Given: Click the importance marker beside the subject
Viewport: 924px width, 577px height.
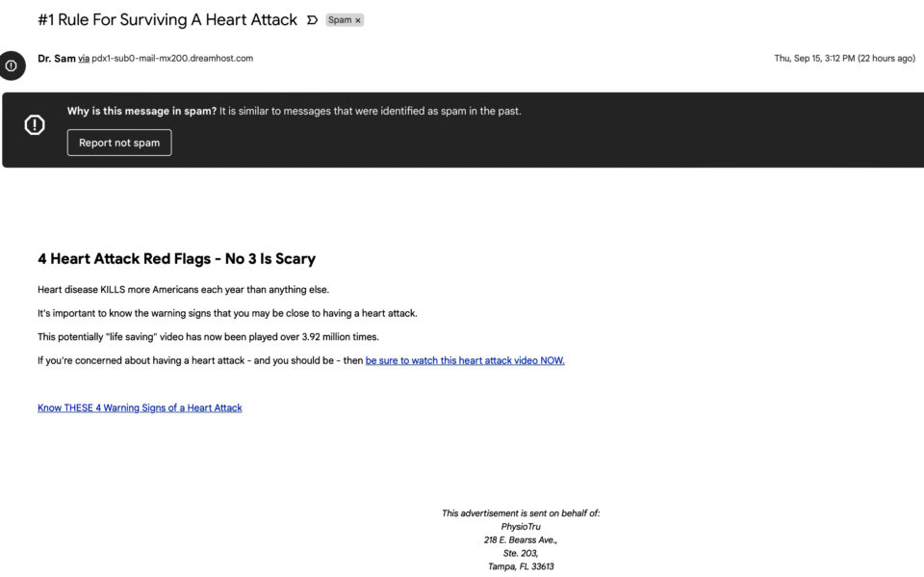Looking at the screenshot, I should tap(312, 20).
